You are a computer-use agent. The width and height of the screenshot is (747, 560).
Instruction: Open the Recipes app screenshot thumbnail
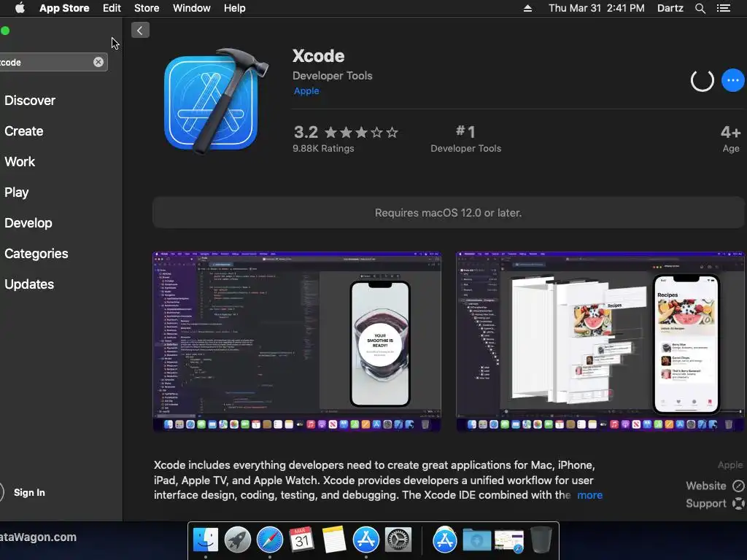[600, 341]
